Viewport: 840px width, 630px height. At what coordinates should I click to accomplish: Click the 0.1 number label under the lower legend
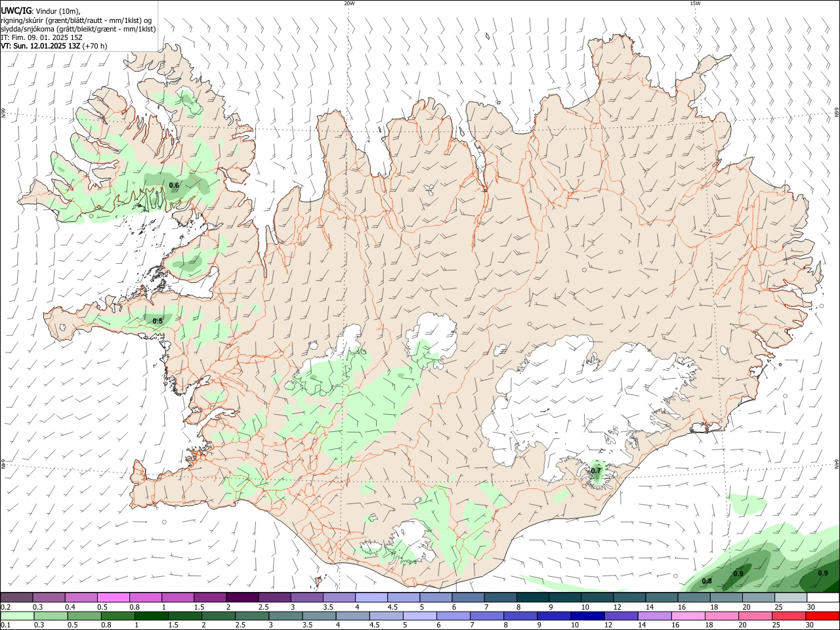tap(6, 625)
